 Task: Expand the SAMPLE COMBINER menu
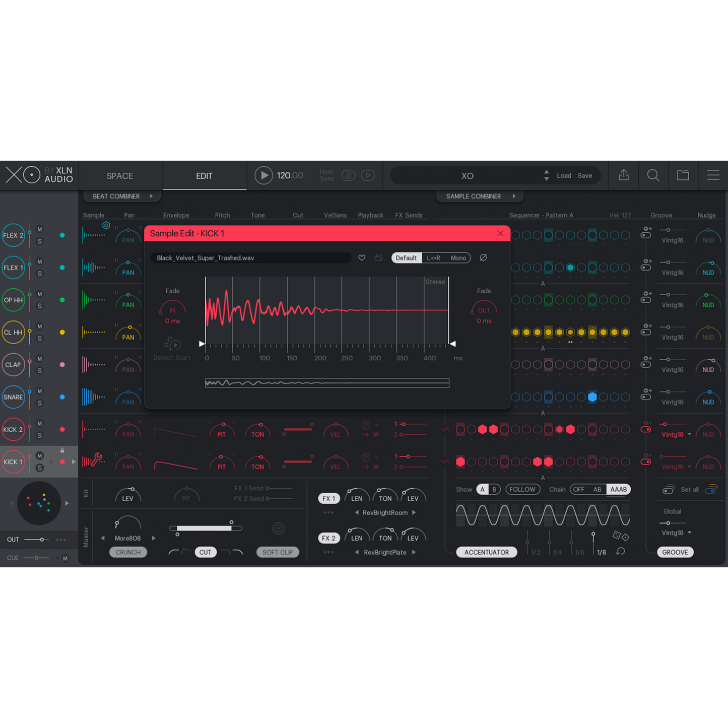(x=480, y=196)
